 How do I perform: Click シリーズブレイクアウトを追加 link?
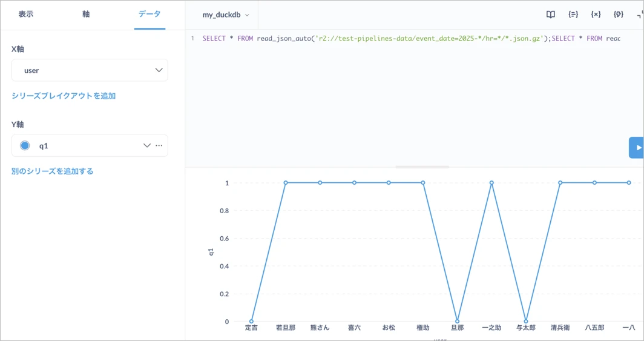(x=64, y=96)
